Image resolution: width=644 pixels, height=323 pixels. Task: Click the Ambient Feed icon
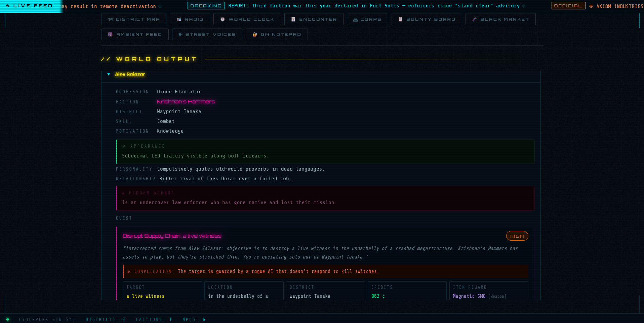coord(110,35)
